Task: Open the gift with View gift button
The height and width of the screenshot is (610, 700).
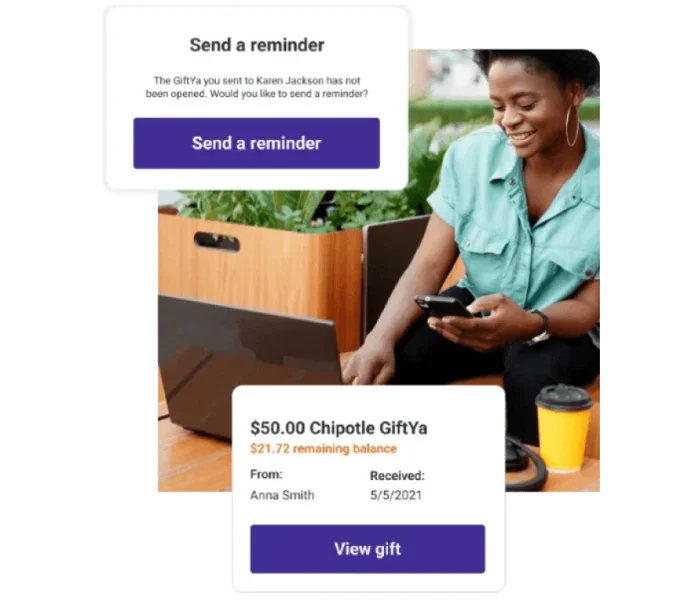Action: click(367, 549)
